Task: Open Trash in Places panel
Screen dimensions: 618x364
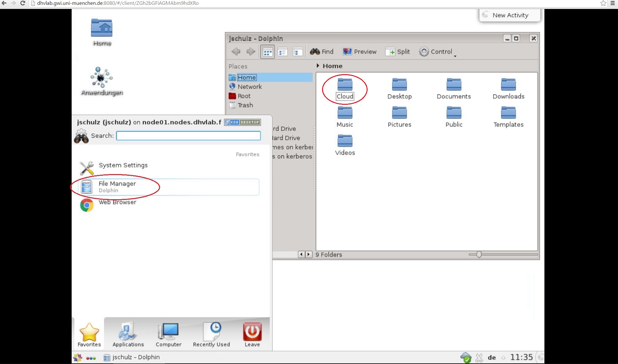Action: (245, 105)
